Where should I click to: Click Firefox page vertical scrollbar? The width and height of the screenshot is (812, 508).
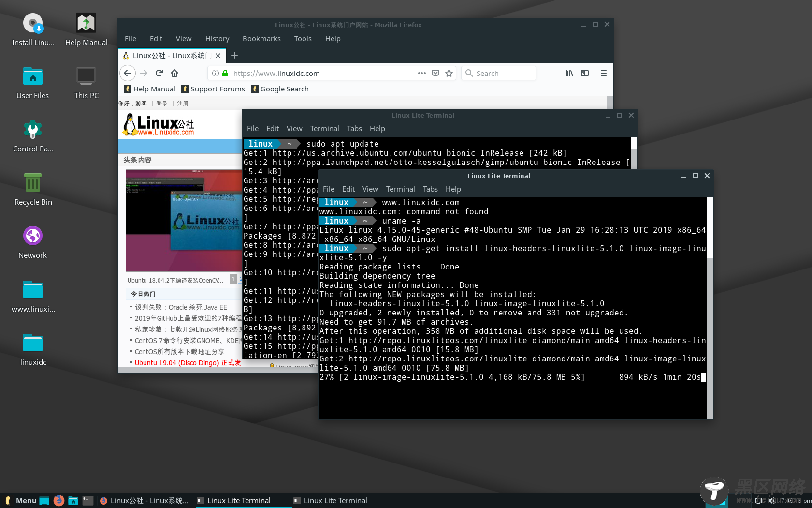[609, 102]
